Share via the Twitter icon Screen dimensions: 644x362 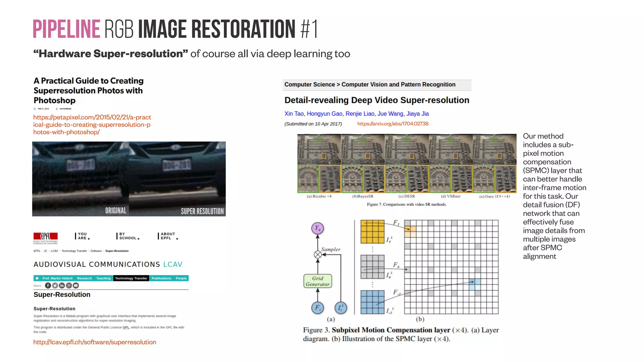click(x=55, y=286)
